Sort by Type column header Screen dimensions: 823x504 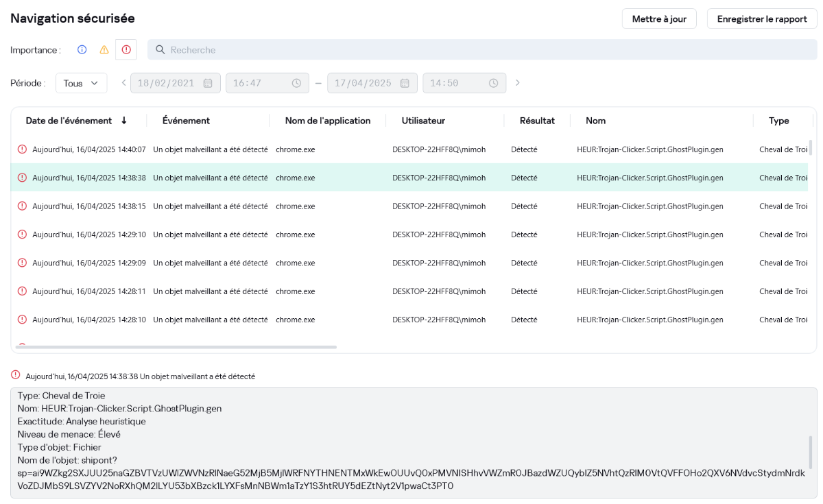point(778,121)
